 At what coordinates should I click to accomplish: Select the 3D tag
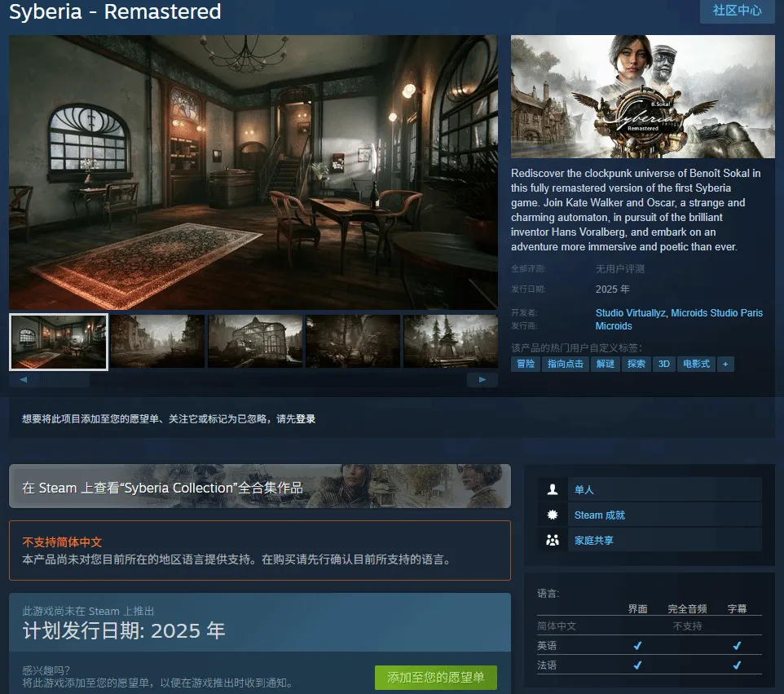(x=663, y=365)
